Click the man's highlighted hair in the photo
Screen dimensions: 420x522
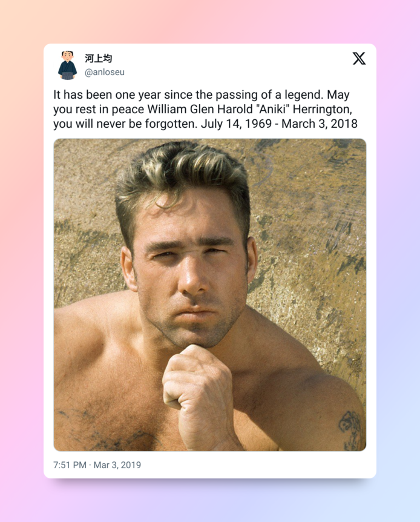point(182,170)
